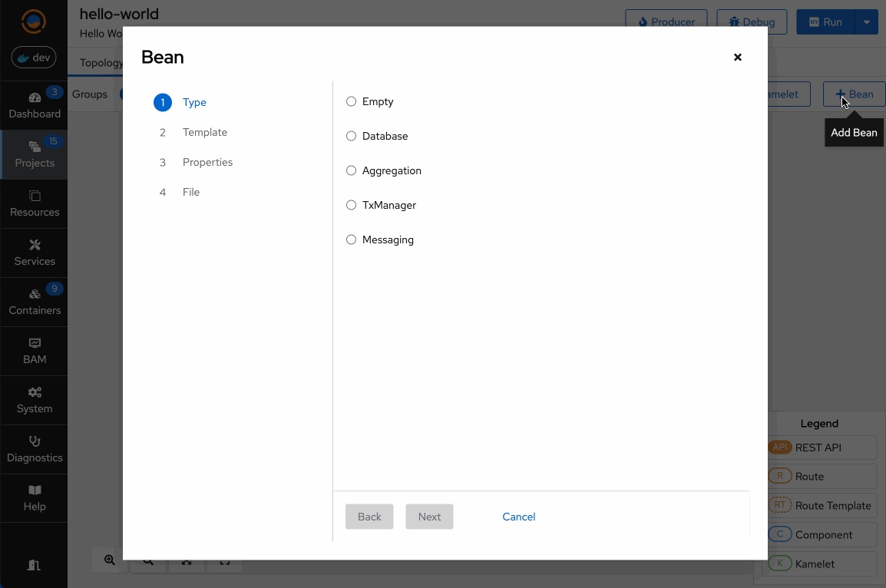Choose the Database radio option
This screenshot has height=588, width=886.
(351, 136)
